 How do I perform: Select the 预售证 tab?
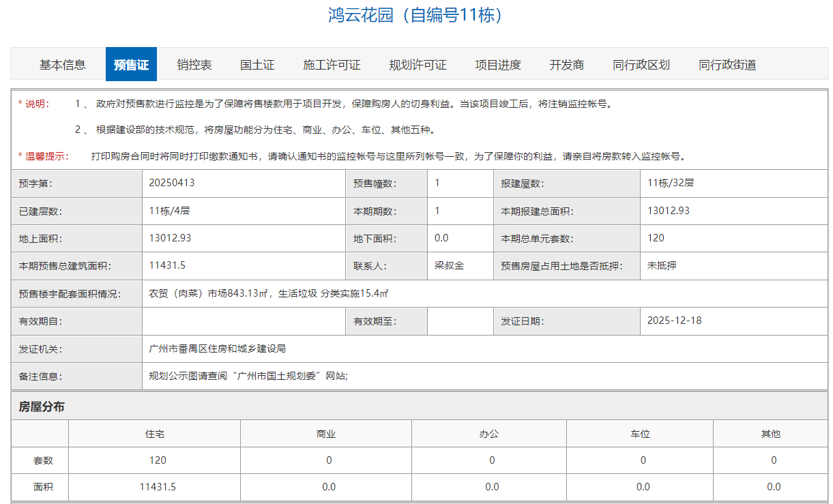click(x=131, y=65)
